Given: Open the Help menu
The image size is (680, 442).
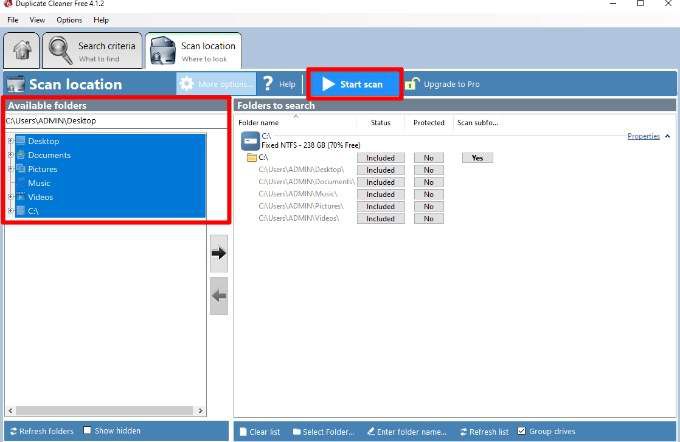Looking at the screenshot, I should coord(101,20).
